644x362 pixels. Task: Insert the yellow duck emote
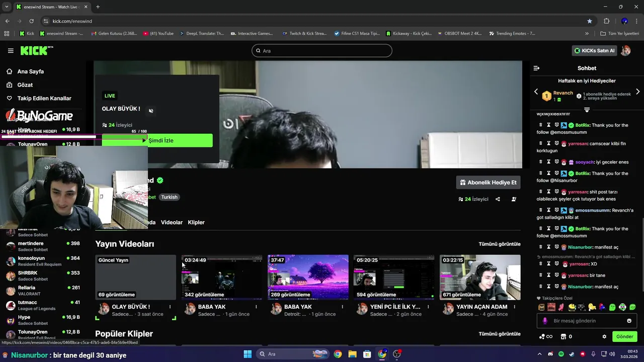(x=592, y=307)
